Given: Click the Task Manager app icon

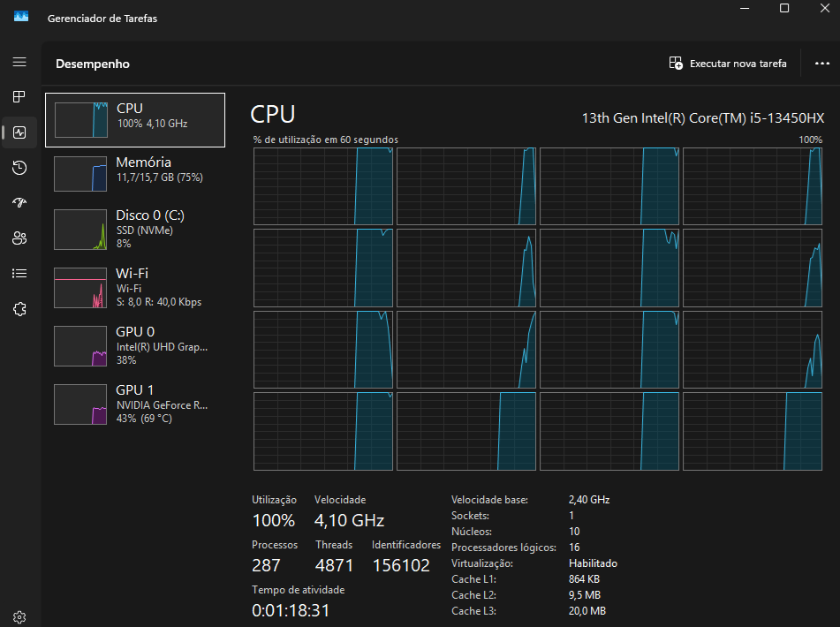Looking at the screenshot, I should click(21, 17).
